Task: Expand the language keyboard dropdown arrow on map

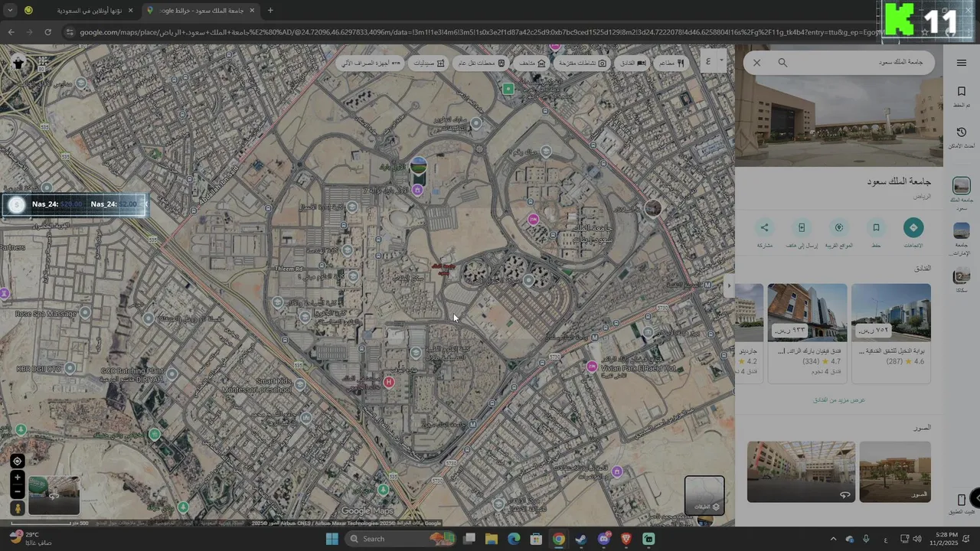Action: pos(721,61)
